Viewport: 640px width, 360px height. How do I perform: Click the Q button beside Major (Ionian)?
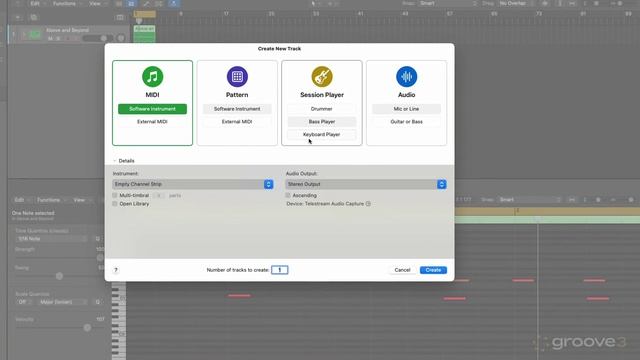(98, 302)
